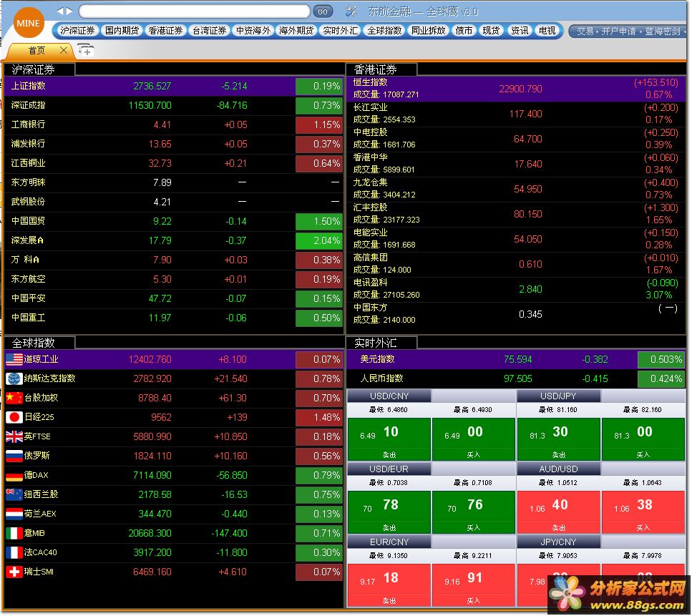
Task: Buy AUD/USD at 1.0638
Action: (643, 513)
